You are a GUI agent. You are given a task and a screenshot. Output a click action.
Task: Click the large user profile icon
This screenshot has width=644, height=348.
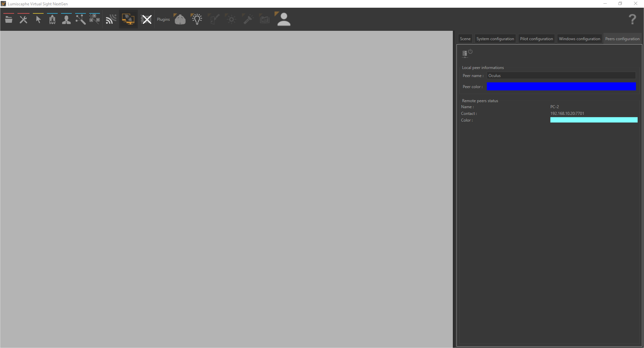coord(284,19)
